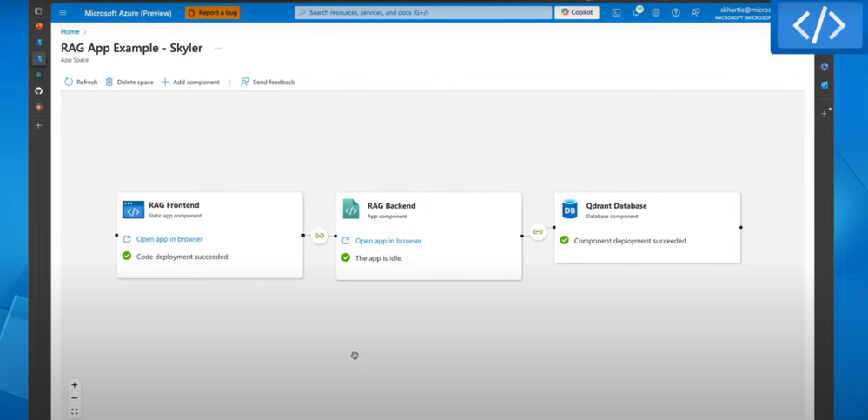Click the Send feedback toolbar icon
This screenshot has height=420, width=868.
pos(245,82)
